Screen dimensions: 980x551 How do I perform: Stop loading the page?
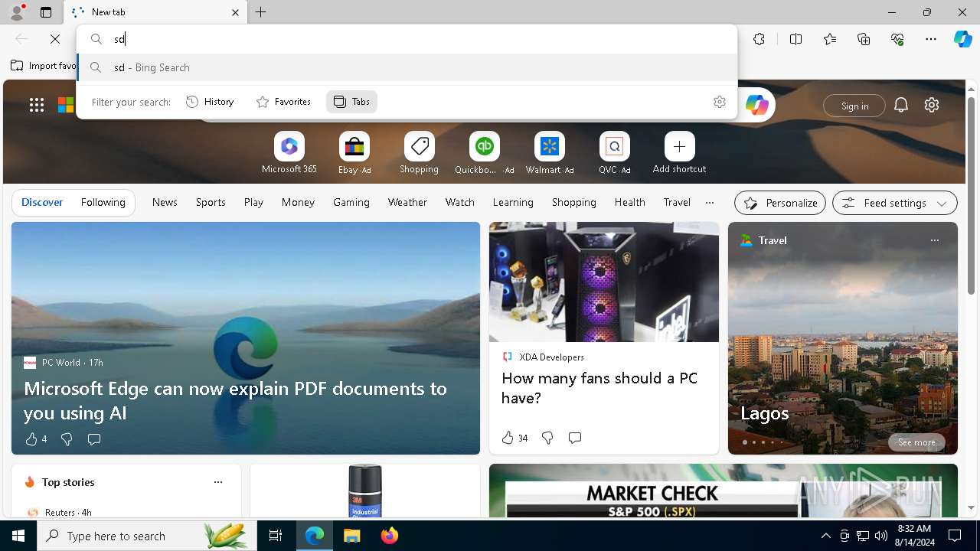(x=55, y=39)
